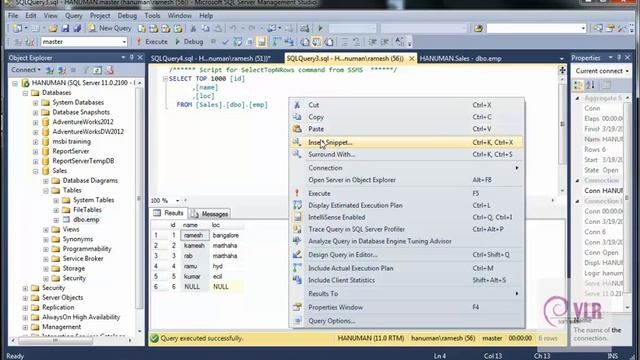Screen dimensions: 640x360
Task: Toggle IntelliSense Enabled in context menu
Action: pos(407,217)
